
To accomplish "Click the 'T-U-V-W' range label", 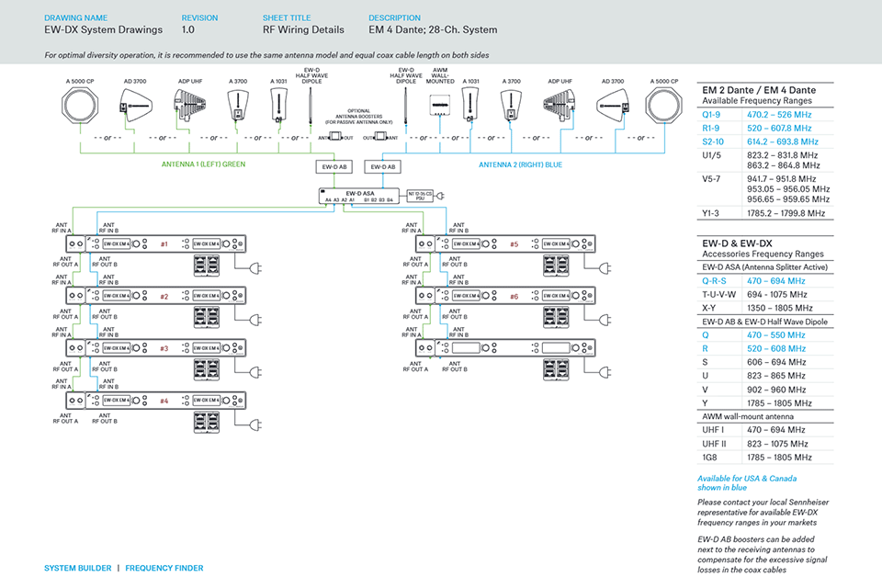I will (x=718, y=294).
